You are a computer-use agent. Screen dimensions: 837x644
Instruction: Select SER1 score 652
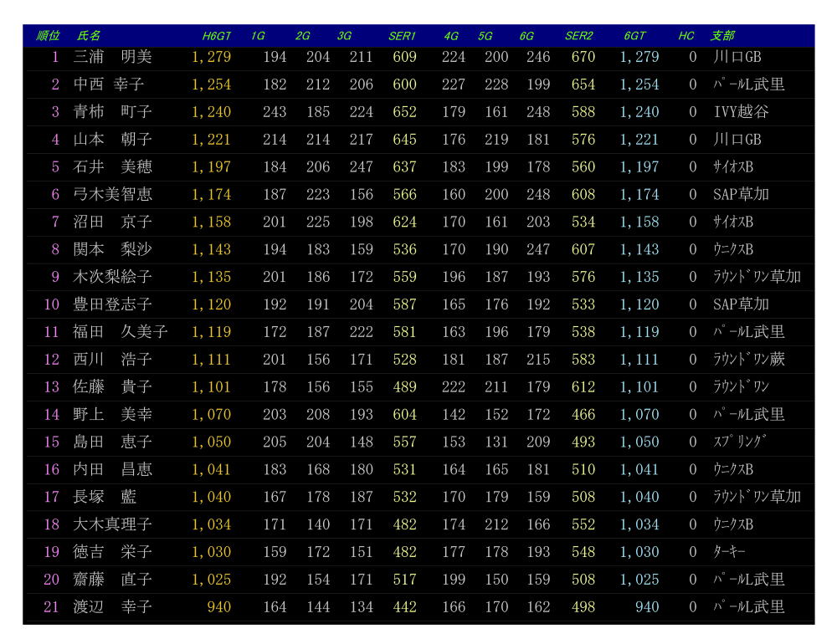[404, 112]
